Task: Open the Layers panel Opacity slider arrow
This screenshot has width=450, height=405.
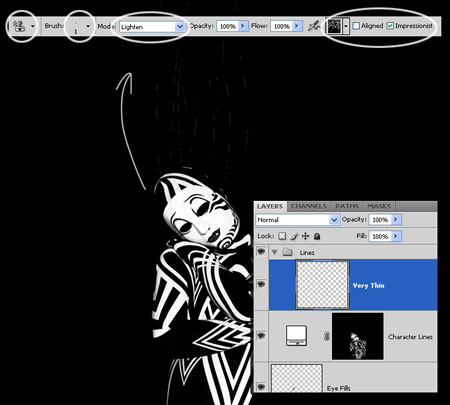Action: point(396,220)
